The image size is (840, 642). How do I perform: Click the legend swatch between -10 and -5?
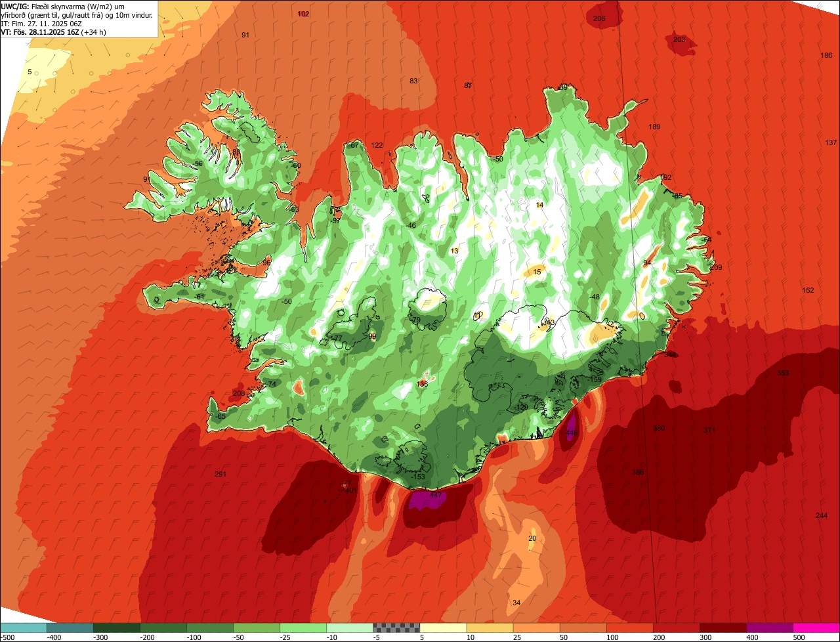click(x=350, y=628)
